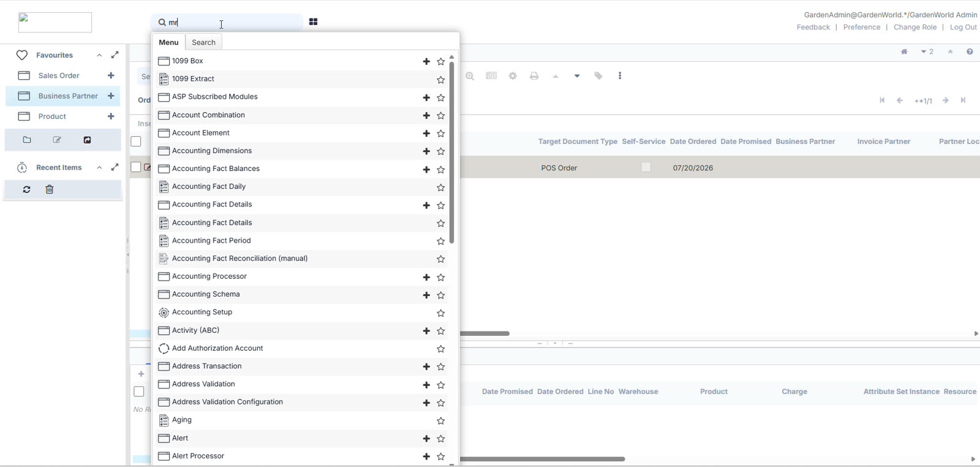Open the favourites folder icon
This screenshot has height=467, width=980.
(x=27, y=140)
